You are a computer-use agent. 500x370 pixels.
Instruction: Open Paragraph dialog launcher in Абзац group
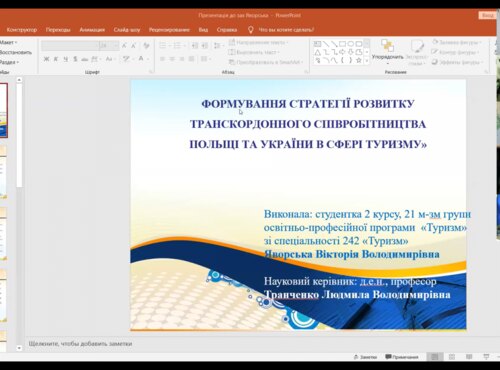[x=306, y=71]
